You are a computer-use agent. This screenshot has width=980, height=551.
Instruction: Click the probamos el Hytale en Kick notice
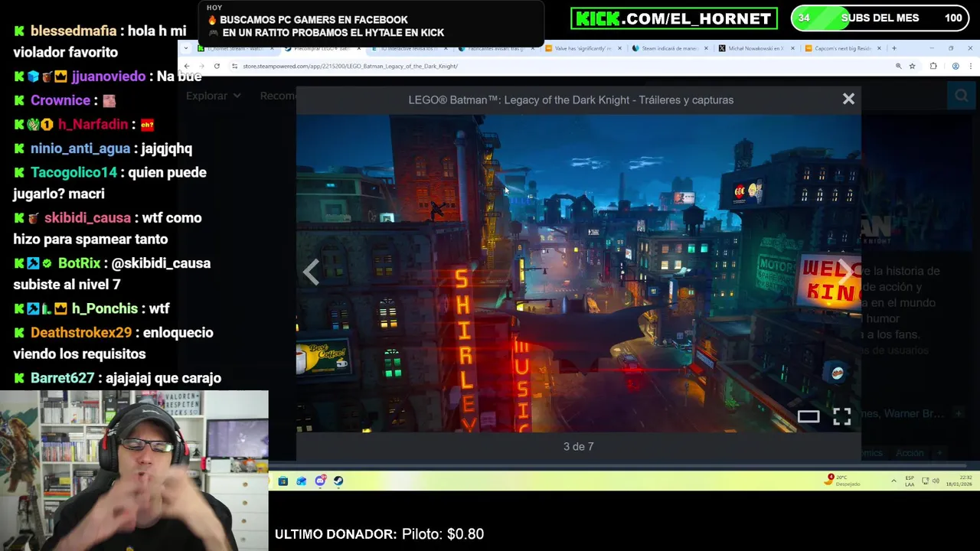[x=326, y=33]
